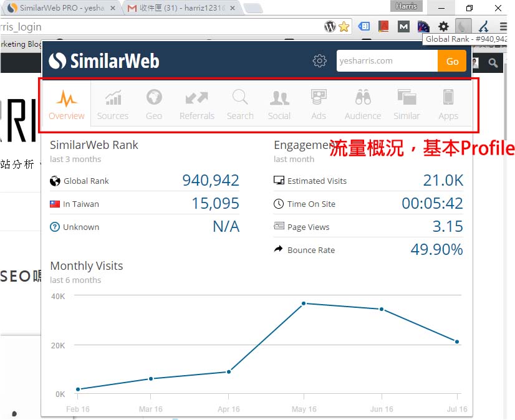
Task: Click the Jun 16 chart data point
Action: [382, 309]
